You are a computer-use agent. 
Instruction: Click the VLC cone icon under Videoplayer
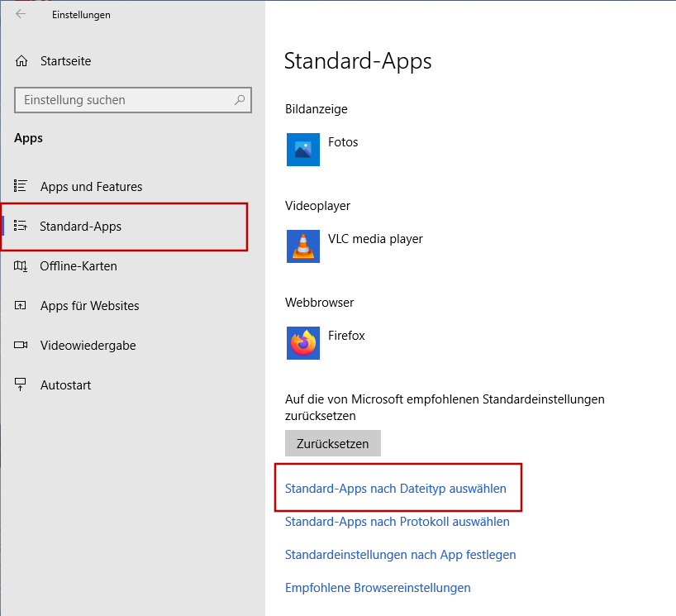[x=302, y=246]
